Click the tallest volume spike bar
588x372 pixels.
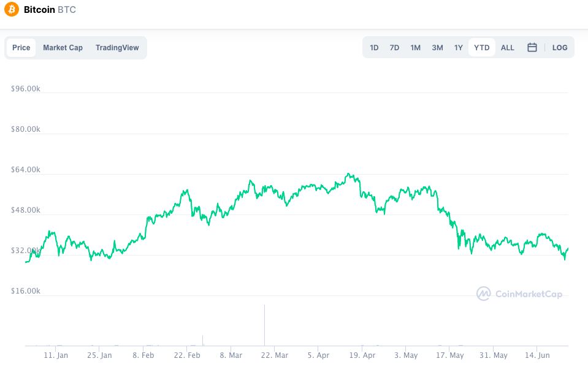point(264,325)
